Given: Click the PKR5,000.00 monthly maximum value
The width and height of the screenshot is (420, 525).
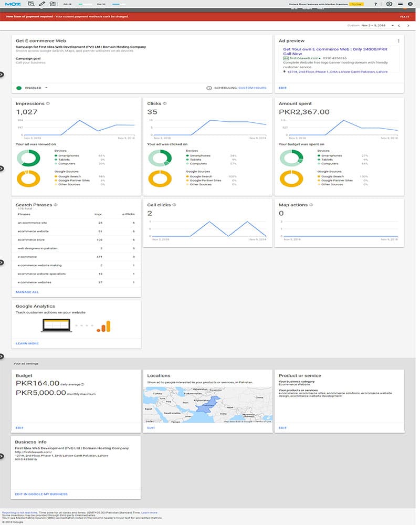Looking at the screenshot, I should tap(41, 392).
